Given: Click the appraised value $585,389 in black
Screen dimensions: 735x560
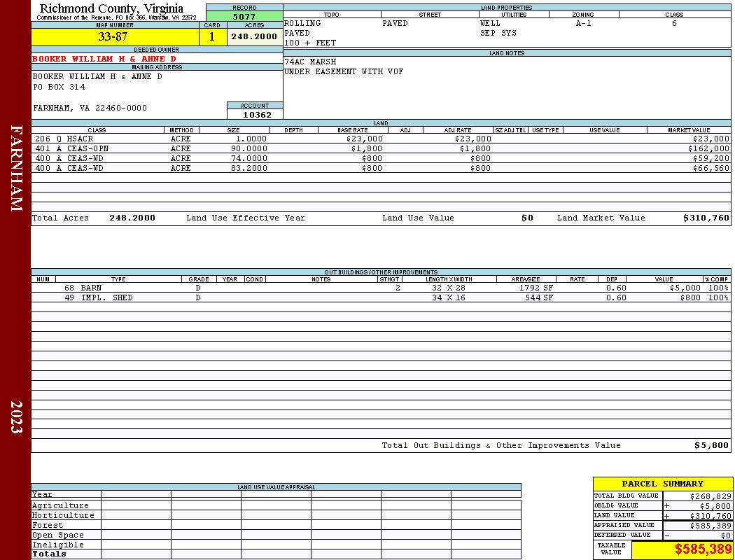Looking at the screenshot, I should [x=710, y=526].
